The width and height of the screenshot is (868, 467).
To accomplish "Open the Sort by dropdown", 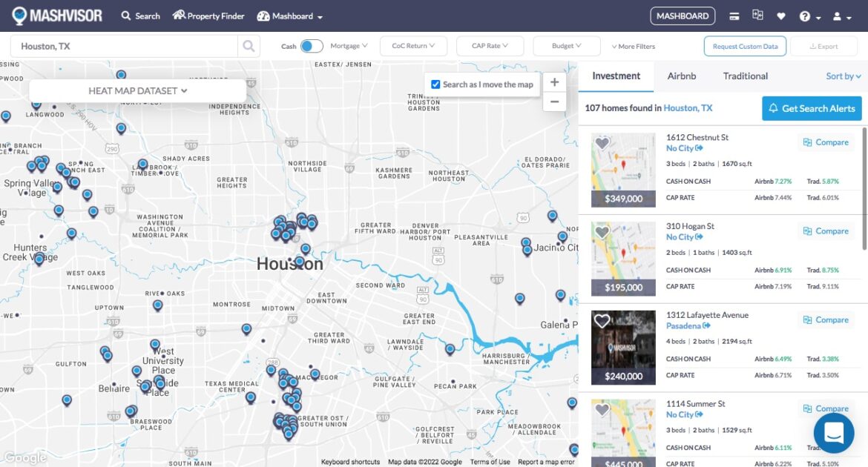I will [x=842, y=76].
